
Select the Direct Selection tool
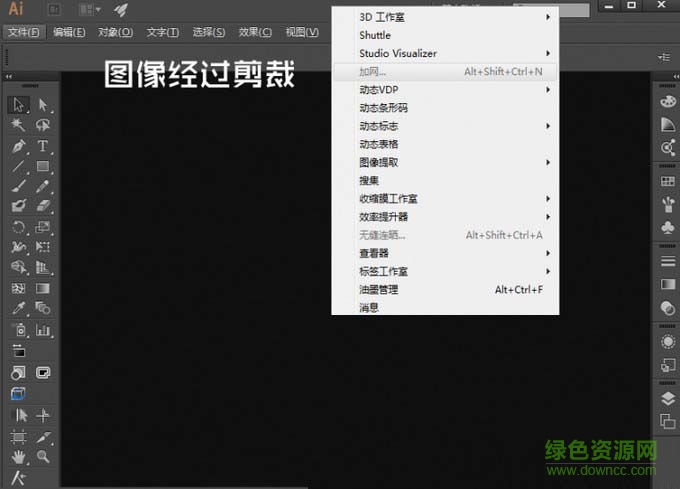[42, 104]
